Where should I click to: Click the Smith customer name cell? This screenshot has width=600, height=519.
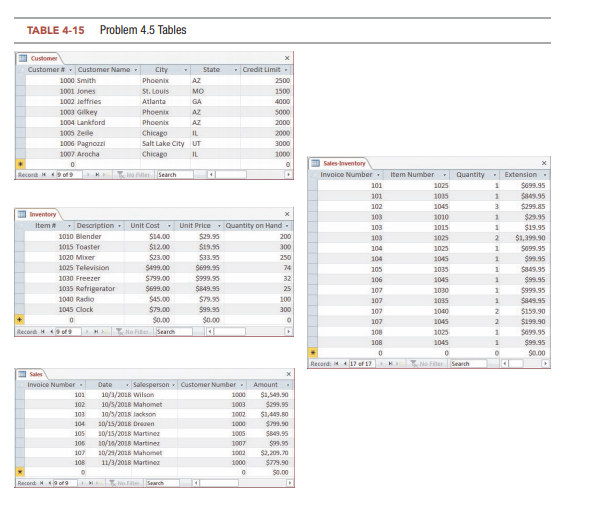pyautogui.click(x=108, y=81)
